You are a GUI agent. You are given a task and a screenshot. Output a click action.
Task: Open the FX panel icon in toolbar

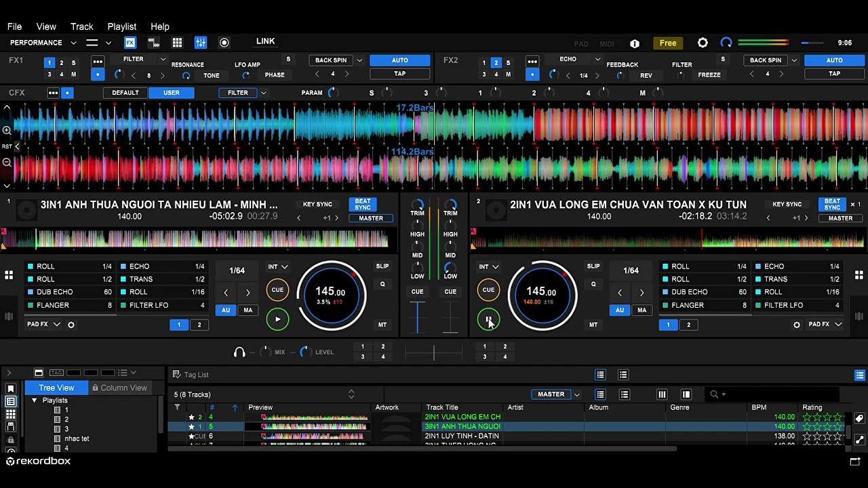tap(130, 43)
